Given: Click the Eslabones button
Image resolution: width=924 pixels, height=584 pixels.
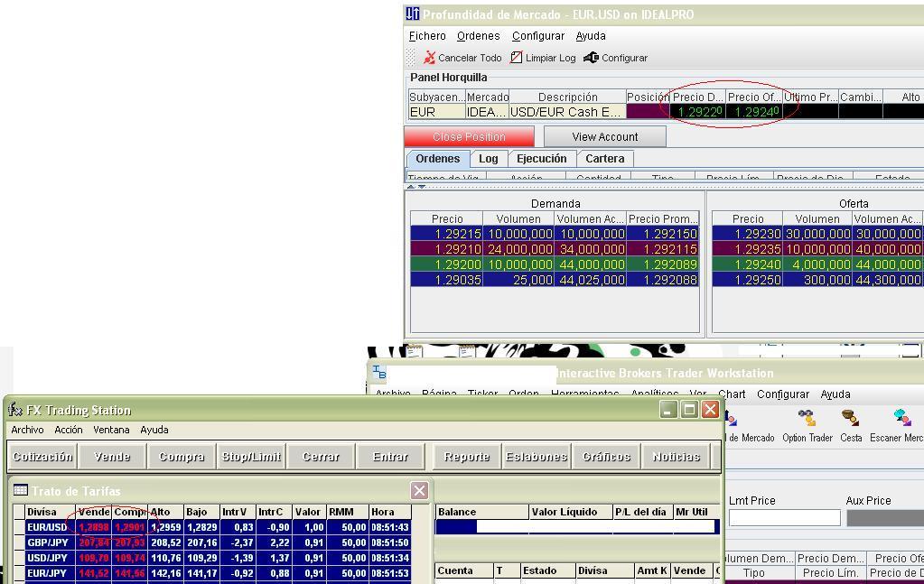Looking at the screenshot, I should [537, 456].
